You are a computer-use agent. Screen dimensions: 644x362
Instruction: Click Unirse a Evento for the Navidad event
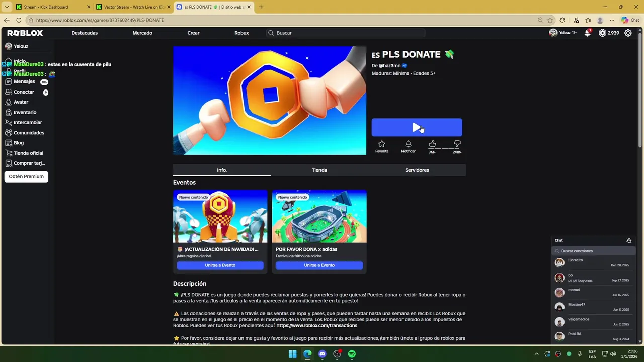tap(220, 265)
